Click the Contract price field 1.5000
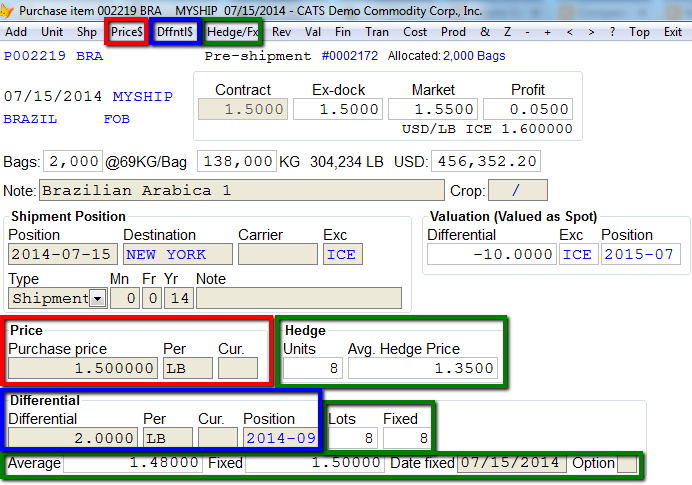The image size is (692, 485). point(243,109)
